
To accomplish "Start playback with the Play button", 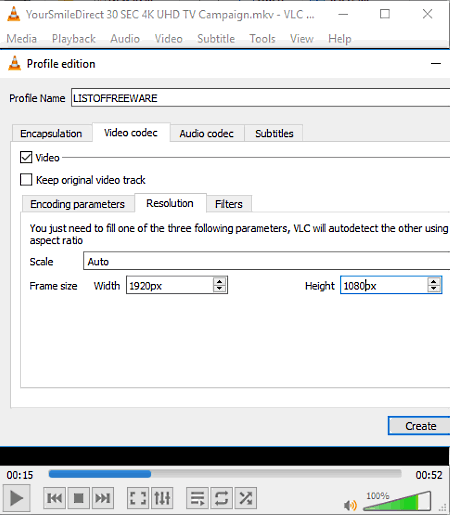I will click(16, 498).
